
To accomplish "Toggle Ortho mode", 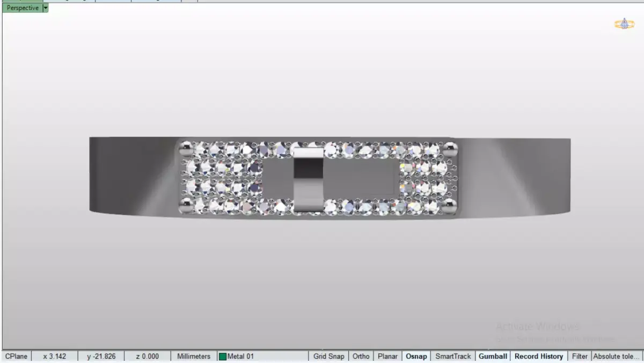I will coord(361,356).
